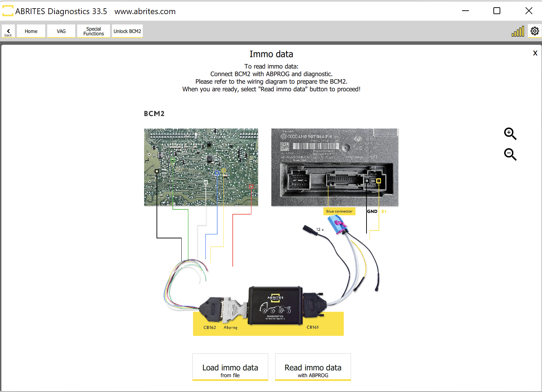Screen dimensions: 542x392
Task: Open the VAG breadcrumb tab
Action: 61,31
